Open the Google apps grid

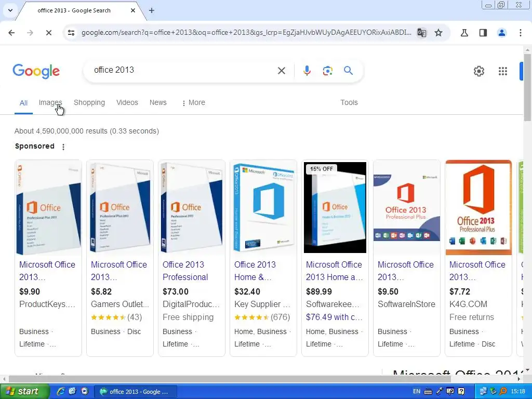click(503, 71)
